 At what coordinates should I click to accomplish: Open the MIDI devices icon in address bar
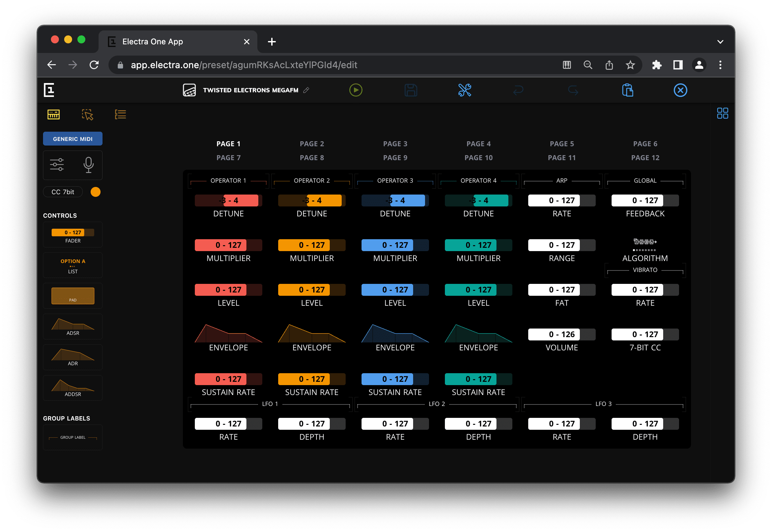tap(566, 65)
